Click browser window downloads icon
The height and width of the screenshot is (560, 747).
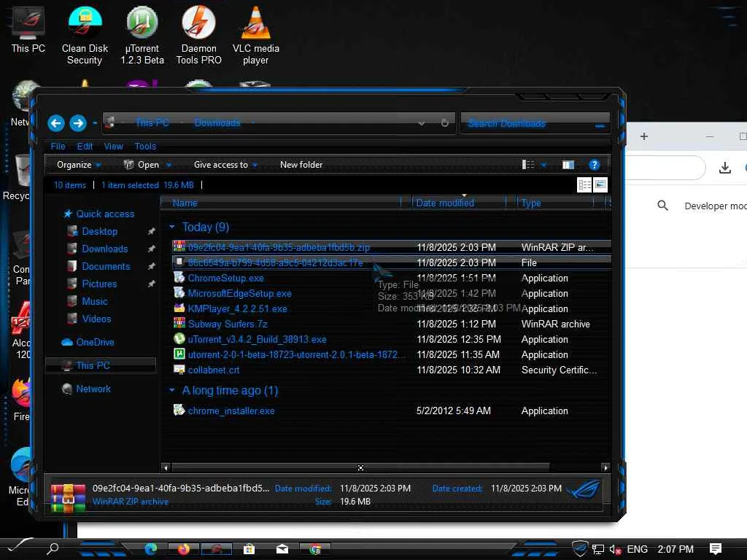724,168
